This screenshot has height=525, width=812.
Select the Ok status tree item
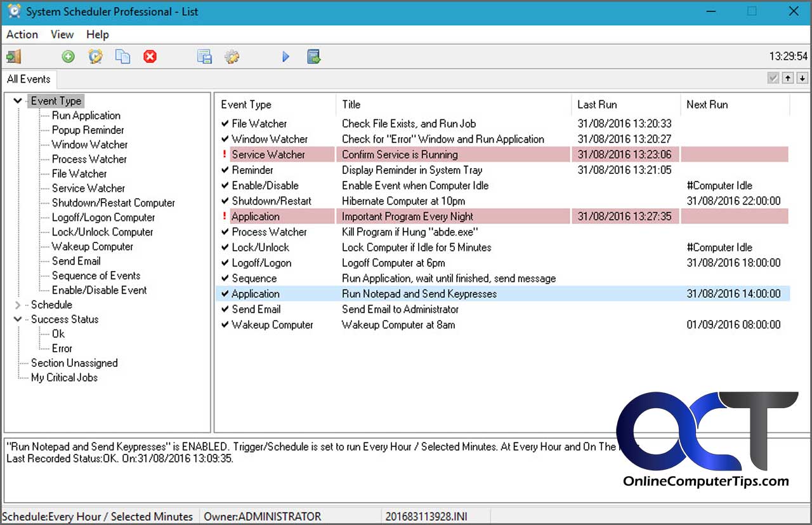pos(58,334)
